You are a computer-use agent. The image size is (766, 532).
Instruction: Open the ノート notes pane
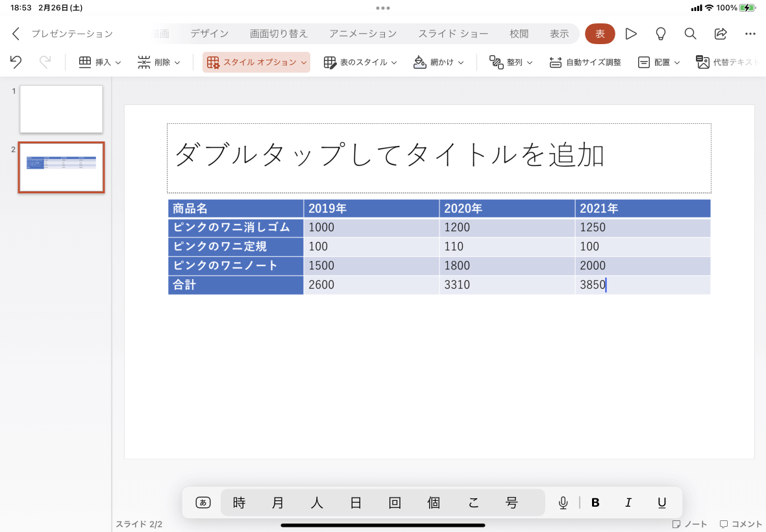689,524
